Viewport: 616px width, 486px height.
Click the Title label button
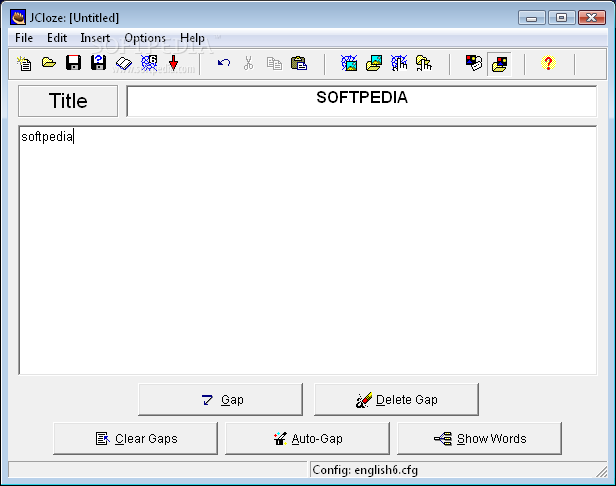(68, 101)
